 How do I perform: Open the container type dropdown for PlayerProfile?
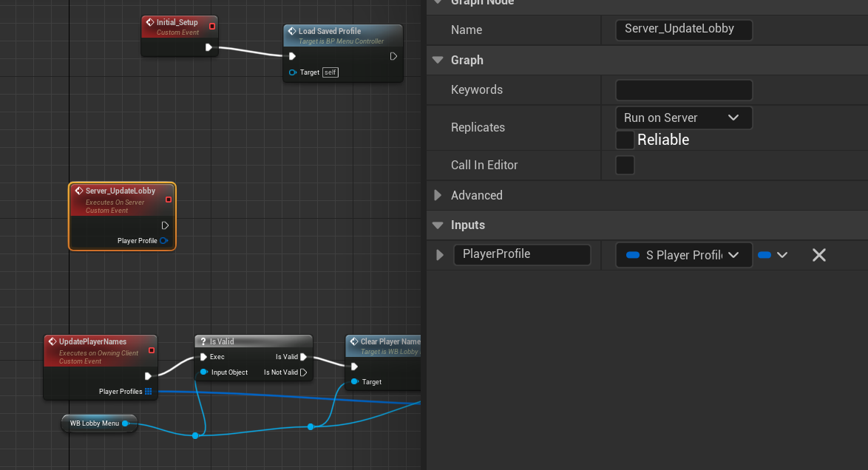(x=773, y=255)
